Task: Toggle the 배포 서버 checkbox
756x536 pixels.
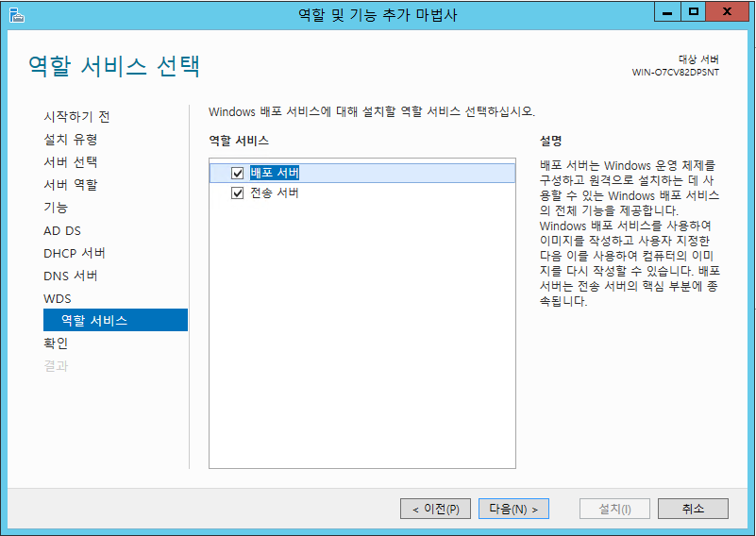Action: click(x=237, y=173)
